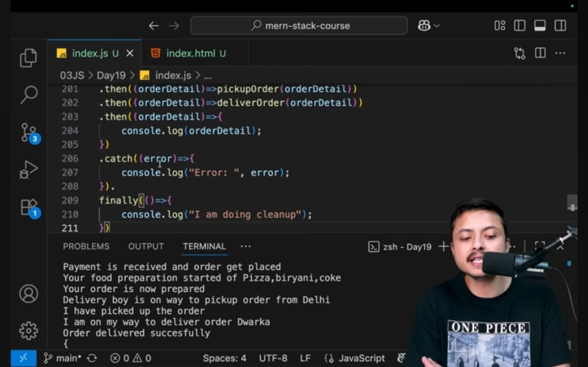
Task: Switch to the OUTPUT panel tab
Action: coord(146,246)
